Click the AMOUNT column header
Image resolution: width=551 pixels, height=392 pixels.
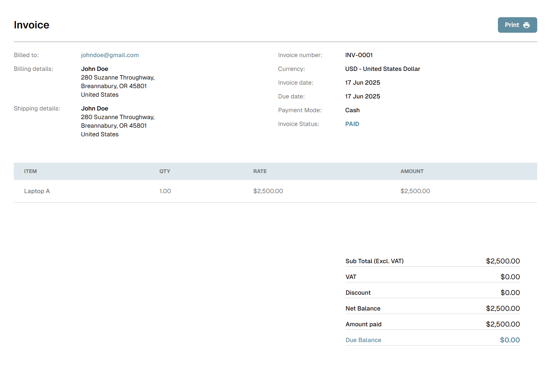point(412,171)
